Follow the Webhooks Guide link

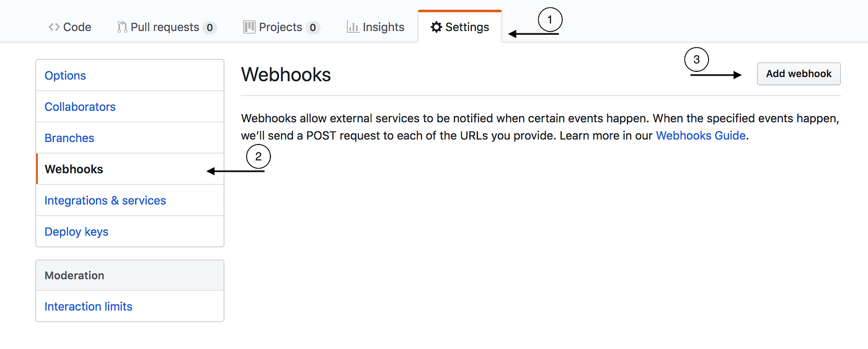701,136
